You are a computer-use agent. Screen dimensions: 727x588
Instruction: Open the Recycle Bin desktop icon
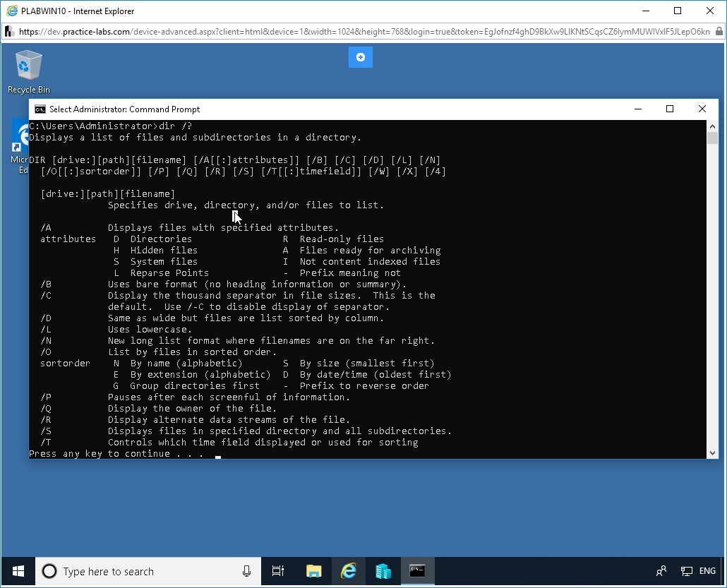[28, 72]
